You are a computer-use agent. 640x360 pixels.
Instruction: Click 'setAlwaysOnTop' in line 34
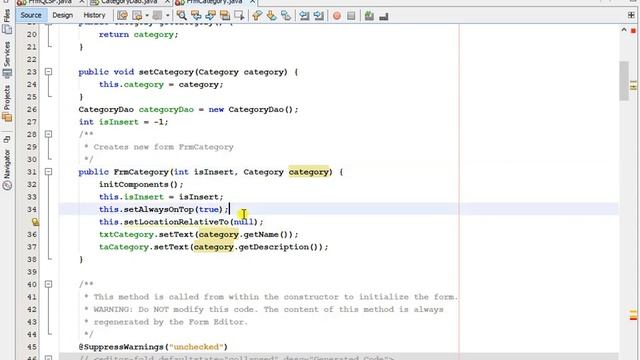coord(159,209)
